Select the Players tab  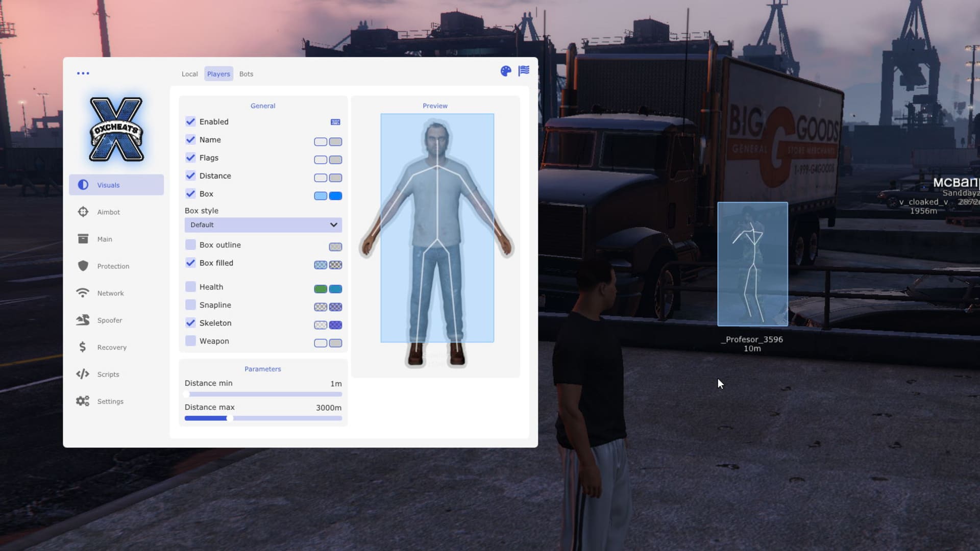[x=218, y=74]
